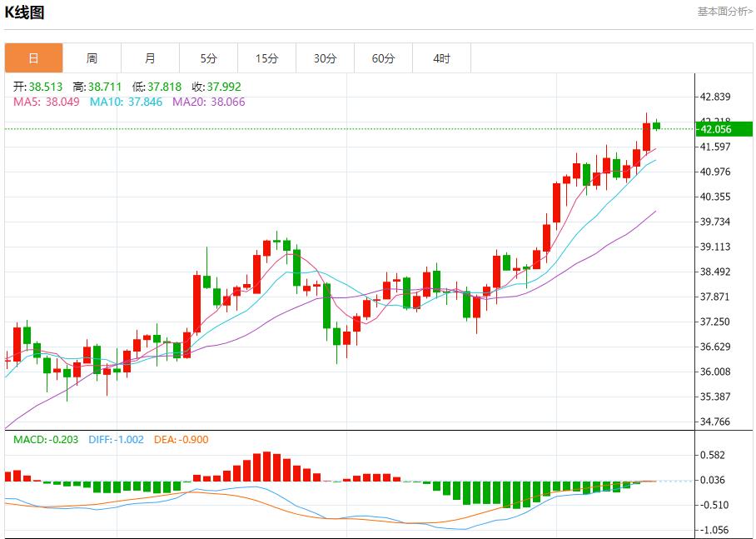Viewport: 756px width, 539px height.
Task: Switch to the 月 monthly timeframe tab
Action: point(150,57)
